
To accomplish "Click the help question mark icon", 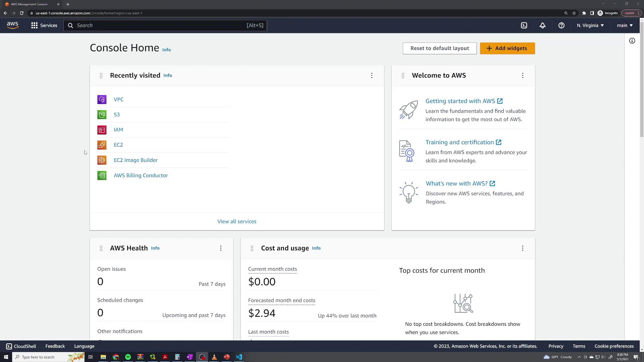I will point(561,25).
